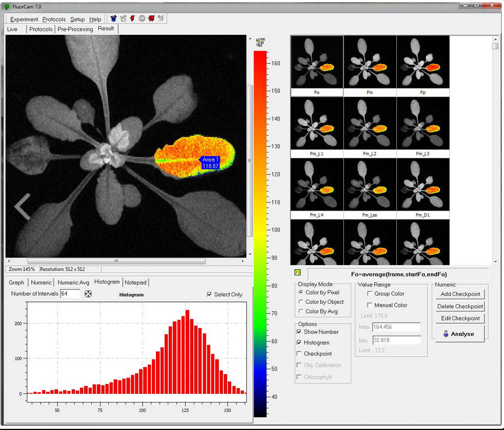This screenshot has height=430, width=504.
Task: Select the Fp thumbnail image
Action: tap(423, 62)
